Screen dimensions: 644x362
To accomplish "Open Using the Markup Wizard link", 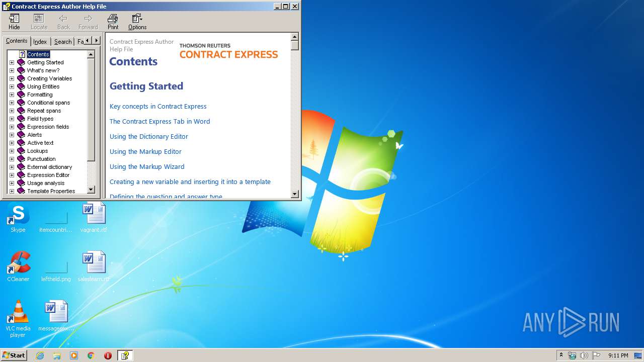I will click(147, 166).
